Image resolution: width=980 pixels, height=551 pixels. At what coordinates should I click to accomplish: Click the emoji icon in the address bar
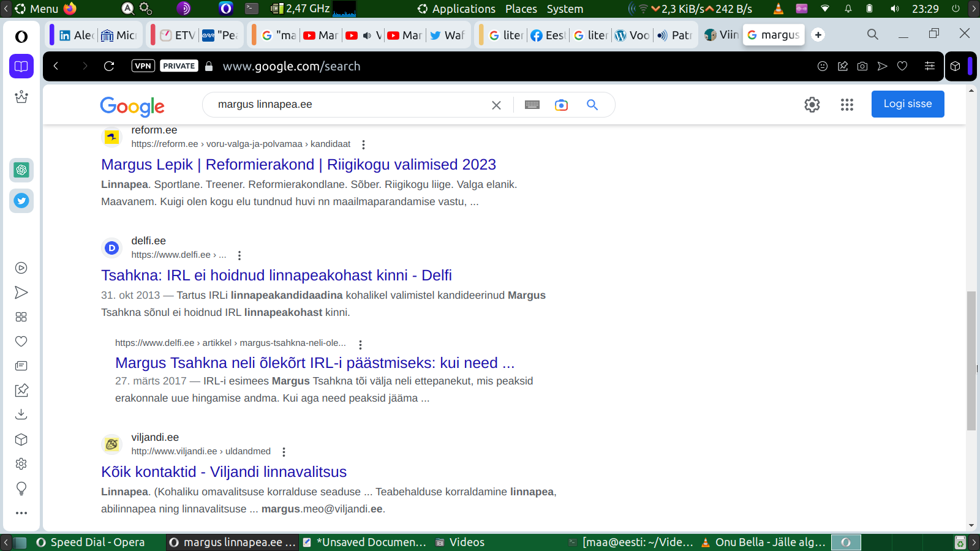click(823, 66)
